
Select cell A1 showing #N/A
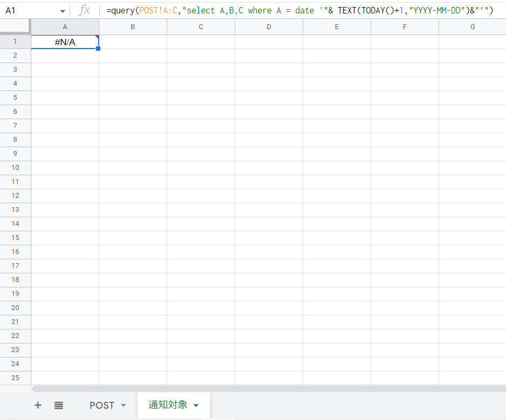point(65,42)
